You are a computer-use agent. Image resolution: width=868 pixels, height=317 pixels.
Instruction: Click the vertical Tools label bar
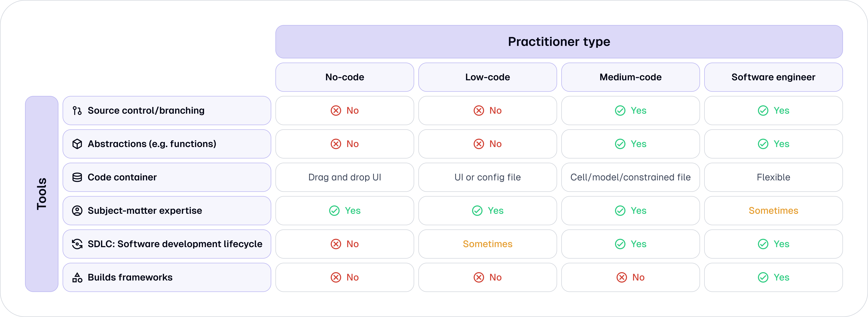tap(42, 194)
